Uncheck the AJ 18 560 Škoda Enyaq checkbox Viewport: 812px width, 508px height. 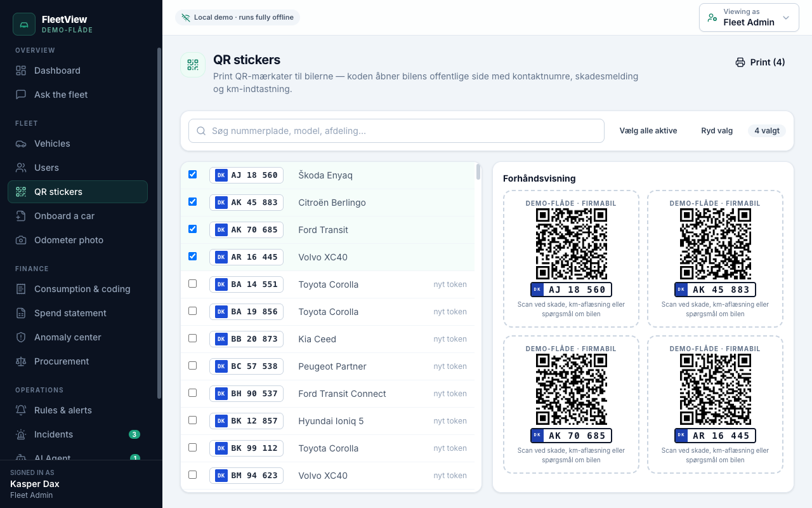193,174
